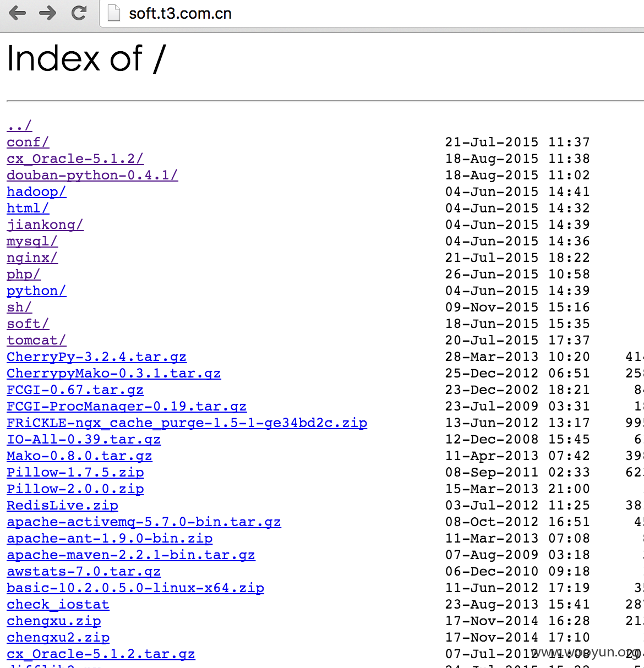Download RedisLive.zip
The width and height of the screenshot is (644, 668).
tap(62, 505)
